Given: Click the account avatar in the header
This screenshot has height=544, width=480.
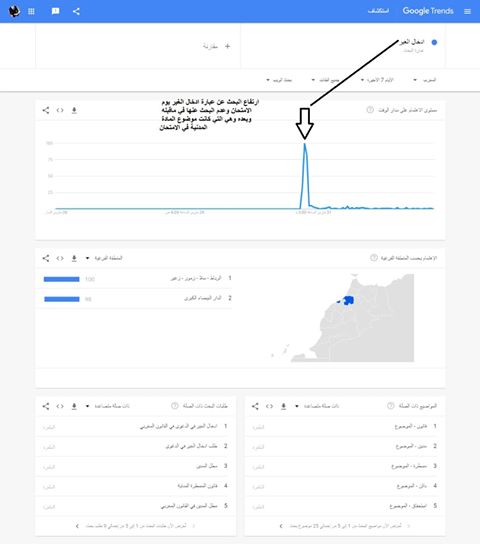Looking at the screenshot, I should pyautogui.click(x=14, y=11).
